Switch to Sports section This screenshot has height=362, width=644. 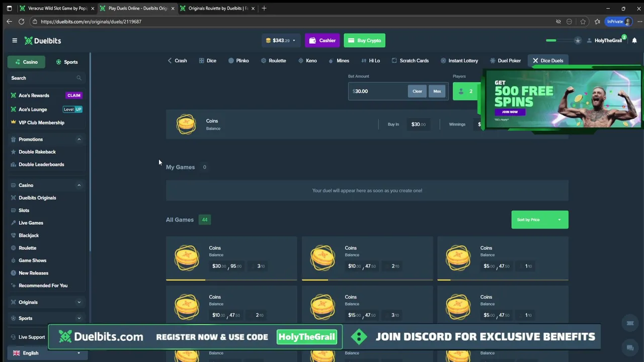click(67, 62)
